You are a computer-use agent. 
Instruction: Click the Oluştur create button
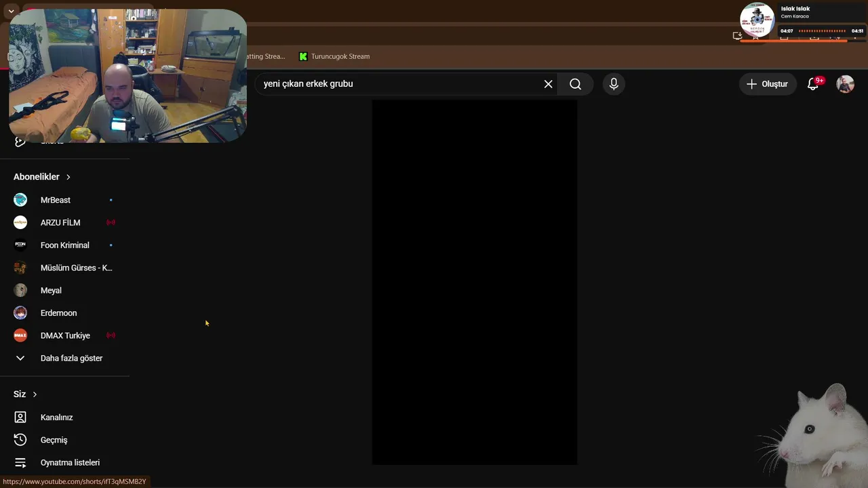[x=768, y=84]
